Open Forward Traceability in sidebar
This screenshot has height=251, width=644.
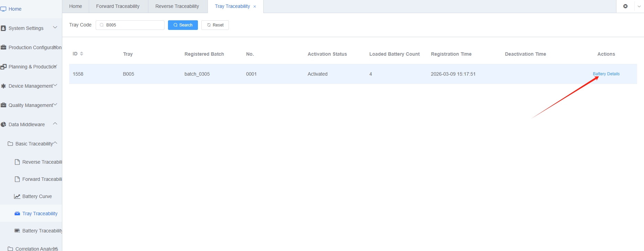42,179
